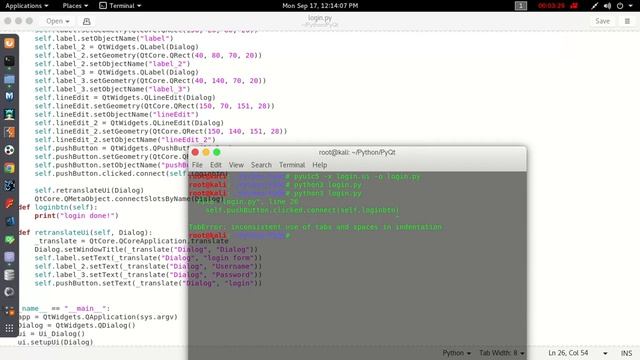Open the Files manager dock icon
This screenshot has width=640, height=360.
tap(9, 79)
